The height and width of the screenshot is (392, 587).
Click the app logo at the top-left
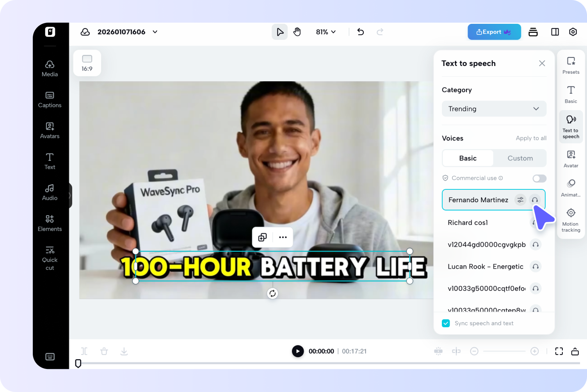click(x=50, y=32)
